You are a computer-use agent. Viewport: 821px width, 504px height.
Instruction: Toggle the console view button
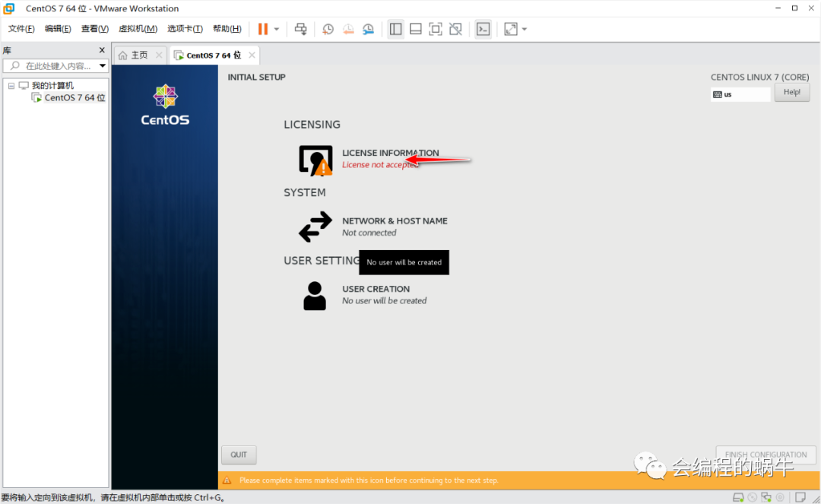coord(483,30)
